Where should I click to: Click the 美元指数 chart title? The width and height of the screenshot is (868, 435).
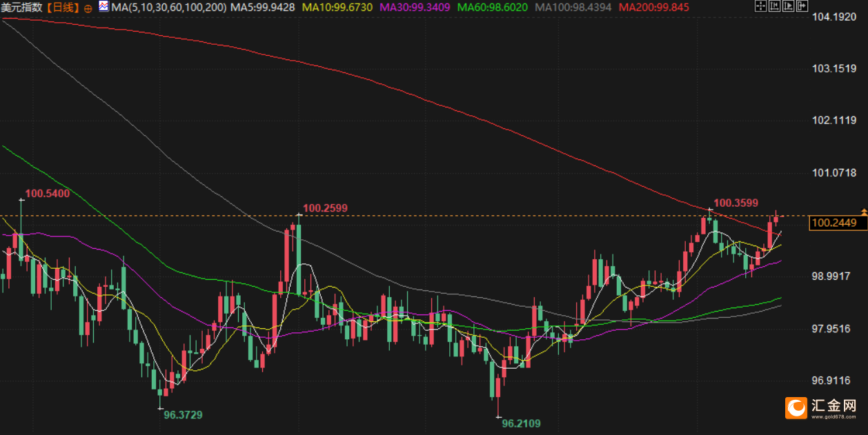pyautogui.click(x=23, y=8)
